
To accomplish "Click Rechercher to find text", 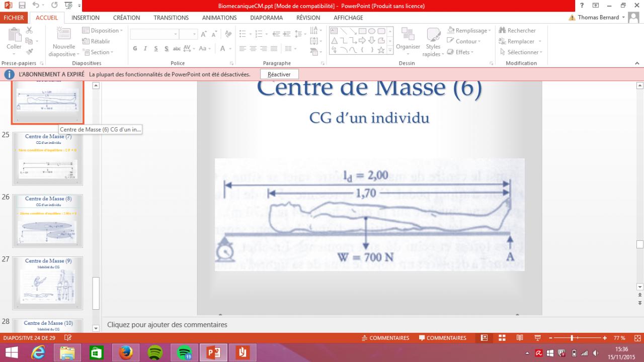I will pyautogui.click(x=517, y=31).
